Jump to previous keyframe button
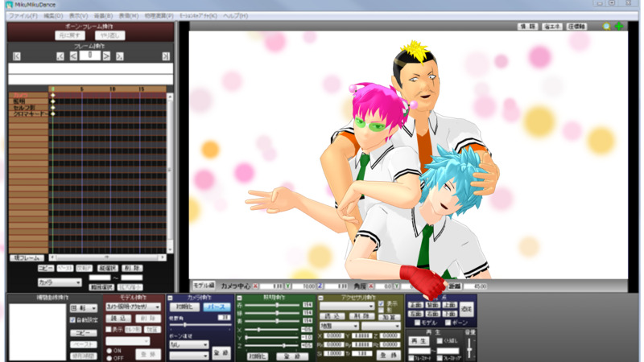Screen dimensions: 644x362 coord(60,56)
